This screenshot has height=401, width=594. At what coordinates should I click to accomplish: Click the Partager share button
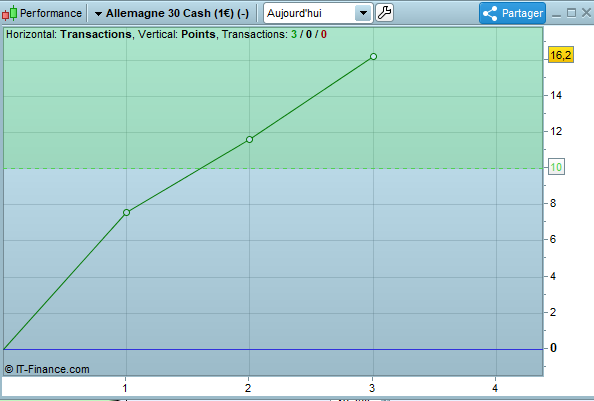pos(512,13)
